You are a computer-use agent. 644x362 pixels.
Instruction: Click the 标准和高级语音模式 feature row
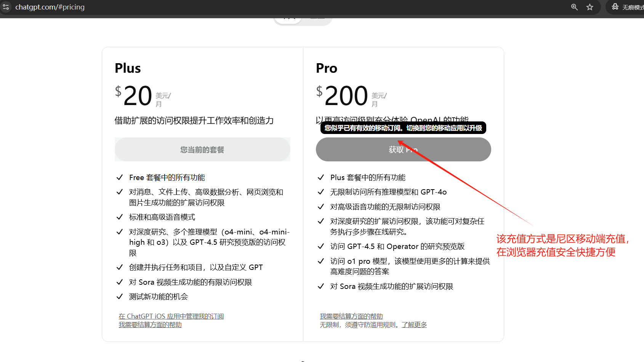[162, 217]
